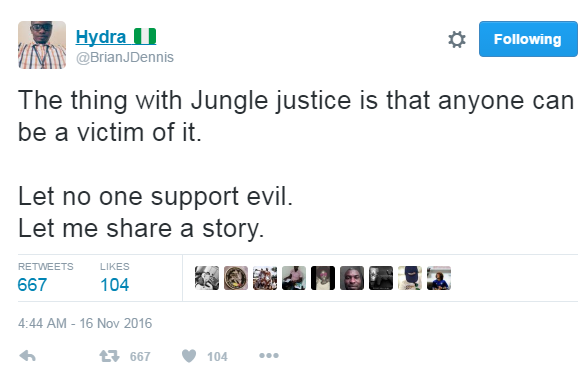View the 104 likes count
Image resolution: width=585 pixels, height=370 pixels.
(x=115, y=285)
